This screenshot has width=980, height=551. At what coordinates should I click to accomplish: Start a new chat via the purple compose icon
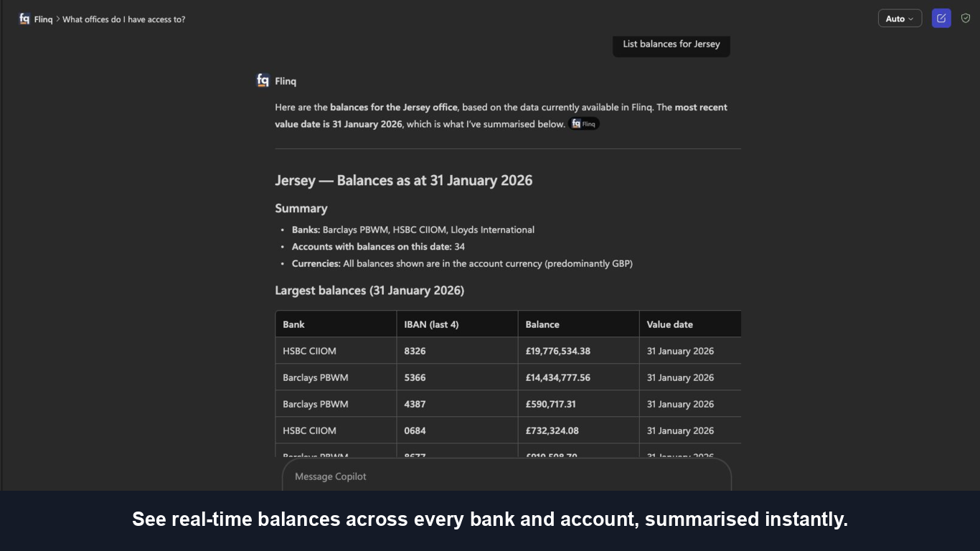941,19
